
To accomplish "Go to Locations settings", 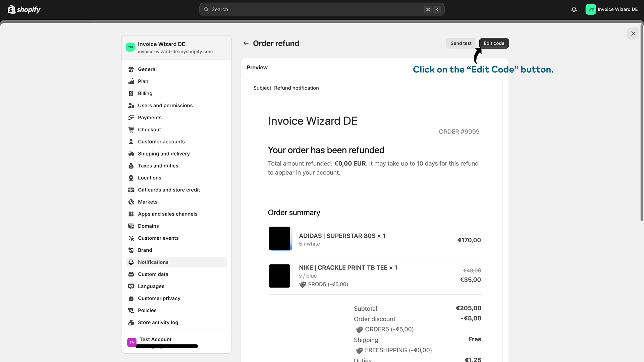I will tap(176, 178).
